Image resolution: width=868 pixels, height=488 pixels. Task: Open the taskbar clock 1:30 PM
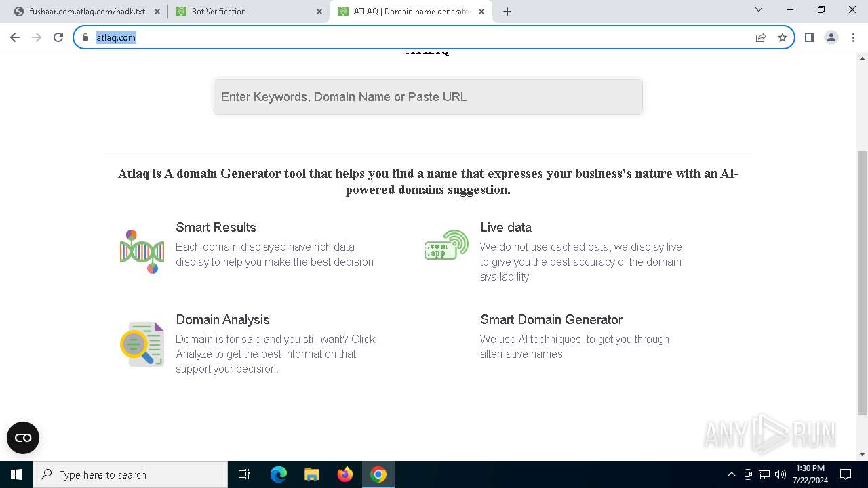pyautogui.click(x=810, y=474)
